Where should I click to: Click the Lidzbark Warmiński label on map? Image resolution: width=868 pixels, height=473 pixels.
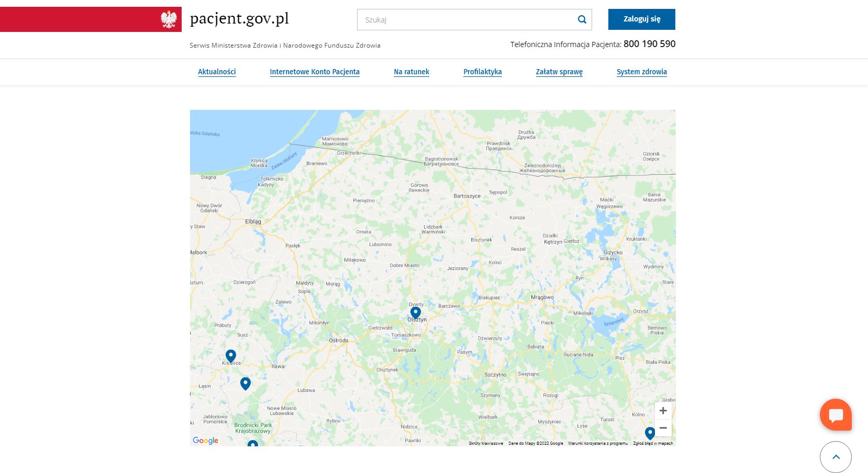point(433,229)
